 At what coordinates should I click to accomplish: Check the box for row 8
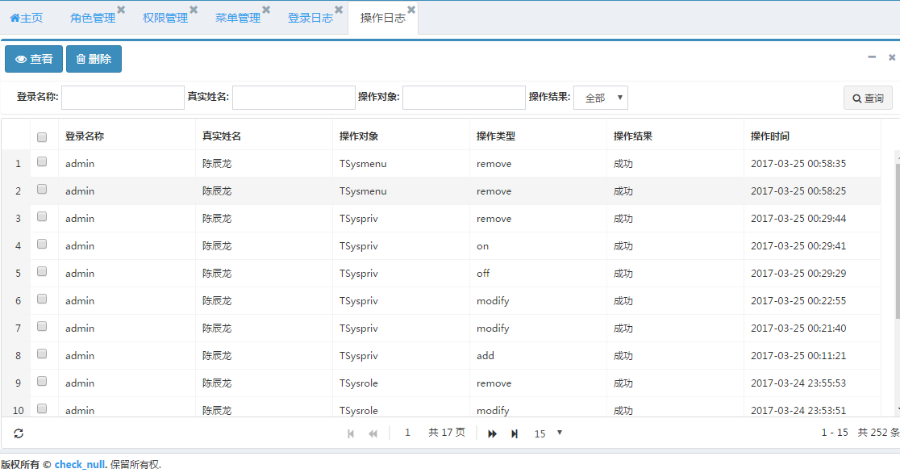click(x=42, y=354)
